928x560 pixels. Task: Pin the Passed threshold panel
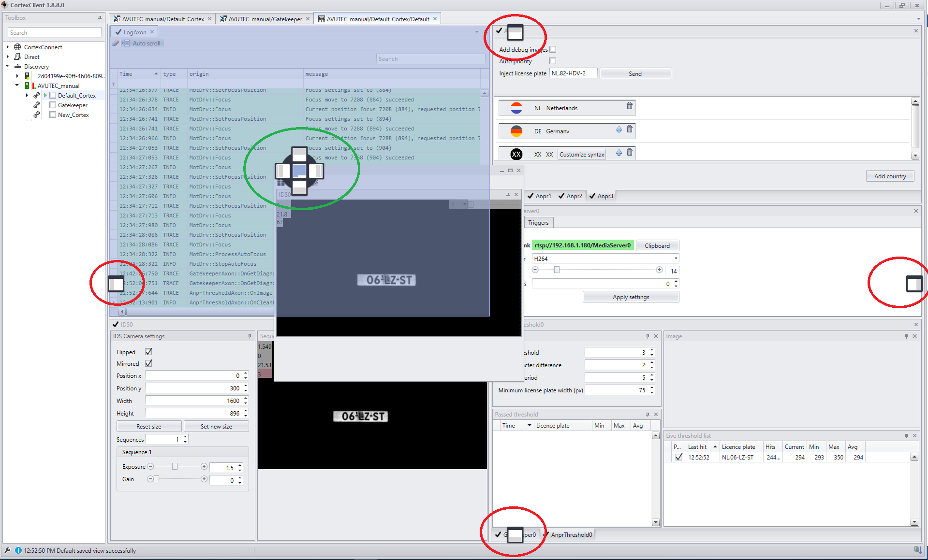click(648, 415)
